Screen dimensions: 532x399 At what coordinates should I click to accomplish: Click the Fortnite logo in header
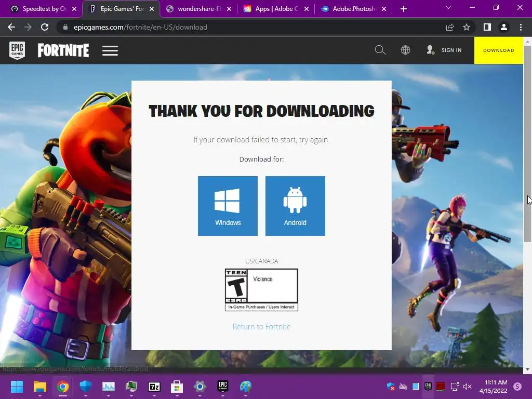tap(63, 50)
